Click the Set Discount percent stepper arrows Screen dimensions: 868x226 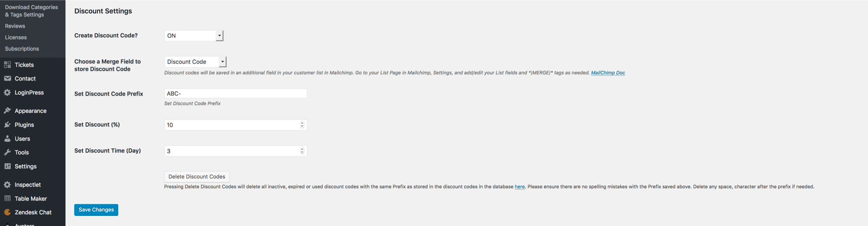[302, 125]
